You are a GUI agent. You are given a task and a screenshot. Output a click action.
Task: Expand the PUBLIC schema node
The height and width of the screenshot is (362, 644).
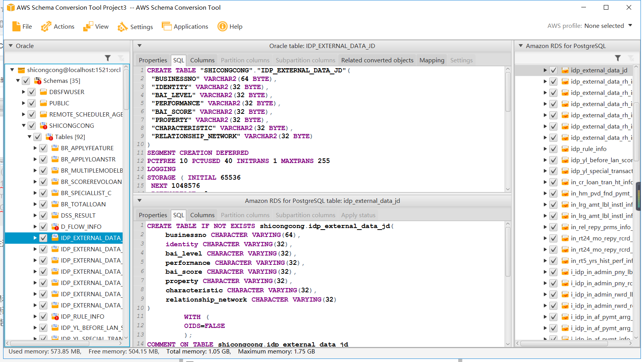24,103
